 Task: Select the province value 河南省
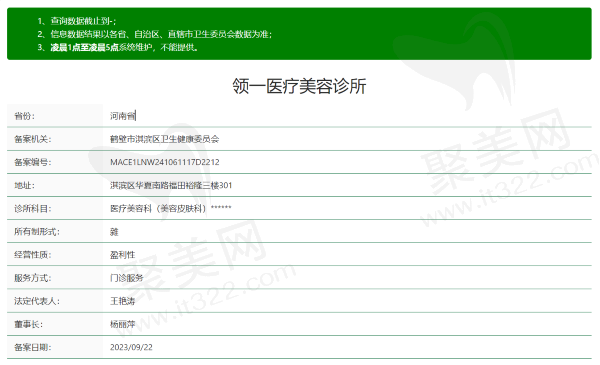click(x=123, y=116)
